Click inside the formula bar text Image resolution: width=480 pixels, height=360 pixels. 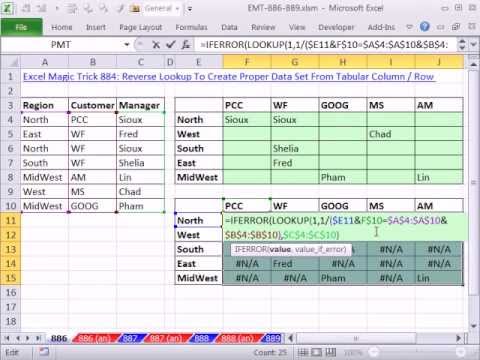click(x=325, y=44)
